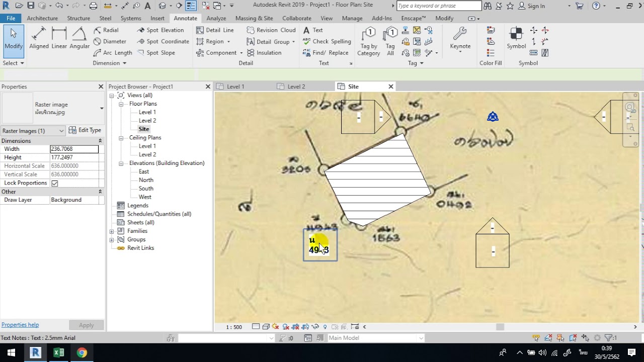Collapse the Floor Plans tree node
The height and width of the screenshot is (362, 644).
click(121, 104)
